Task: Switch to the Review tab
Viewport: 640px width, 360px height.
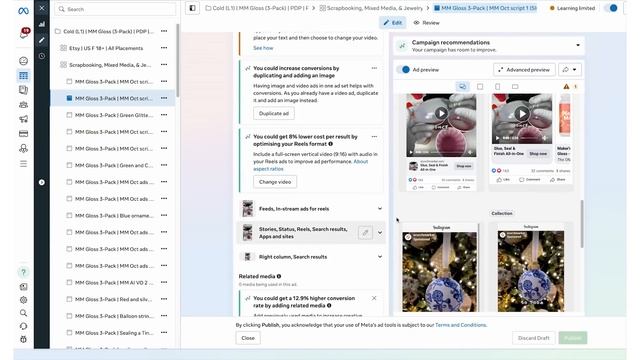Action: click(427, 23)
